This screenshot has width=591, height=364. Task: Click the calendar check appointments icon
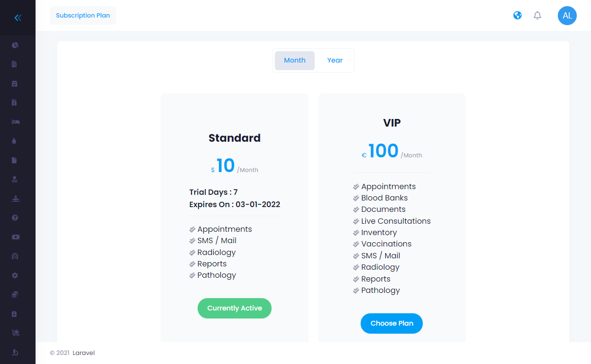pos(15,83)
